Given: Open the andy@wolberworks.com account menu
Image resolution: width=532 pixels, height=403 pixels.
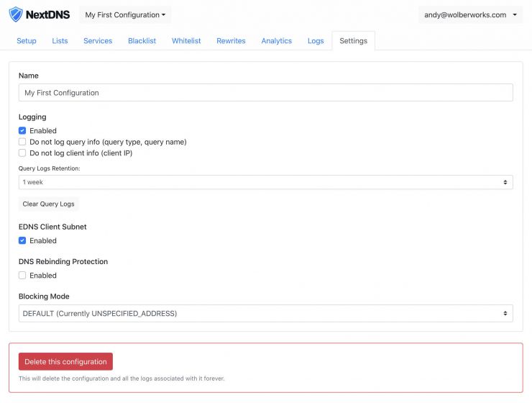Looking at the screenshot, I should (x=470, y=15).
